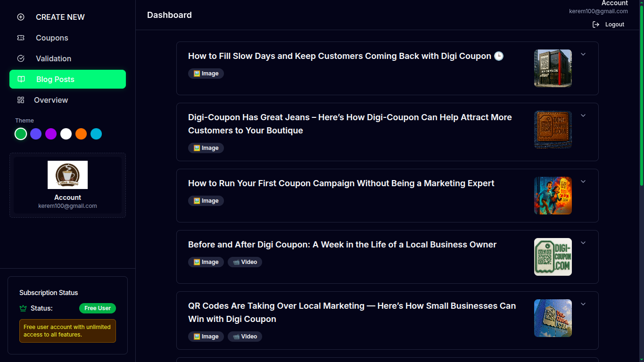The width and height of the screenshot is (644, 362).
Task: Pick the white theme color
Action: pos(66,134)
